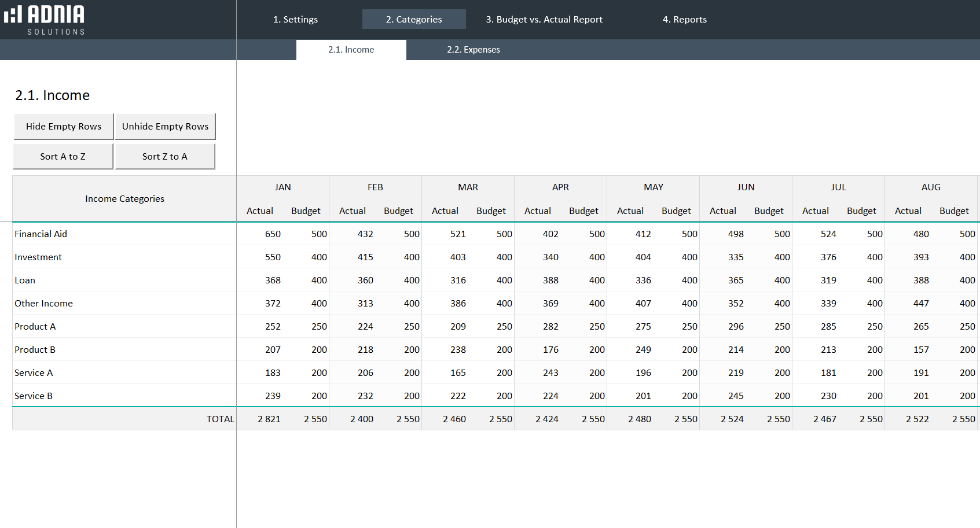
Task: Sort income categories A to Z
Action: pos(63,156)
